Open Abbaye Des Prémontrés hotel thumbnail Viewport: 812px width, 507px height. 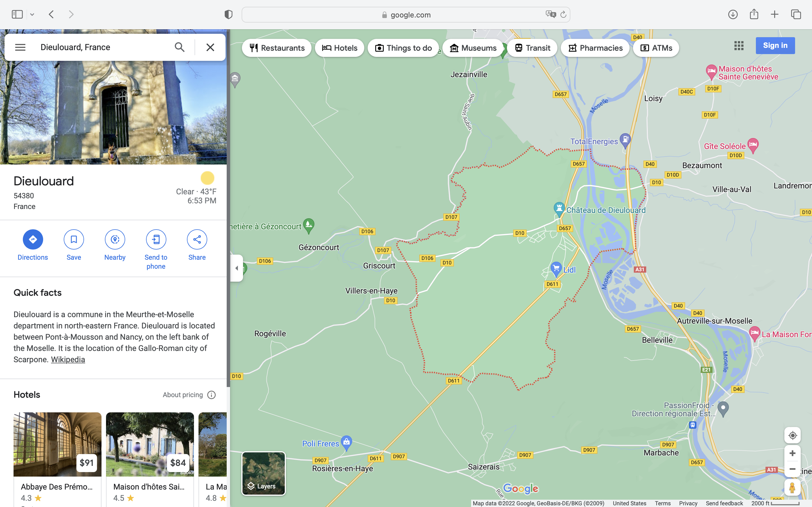coord(58,444)
